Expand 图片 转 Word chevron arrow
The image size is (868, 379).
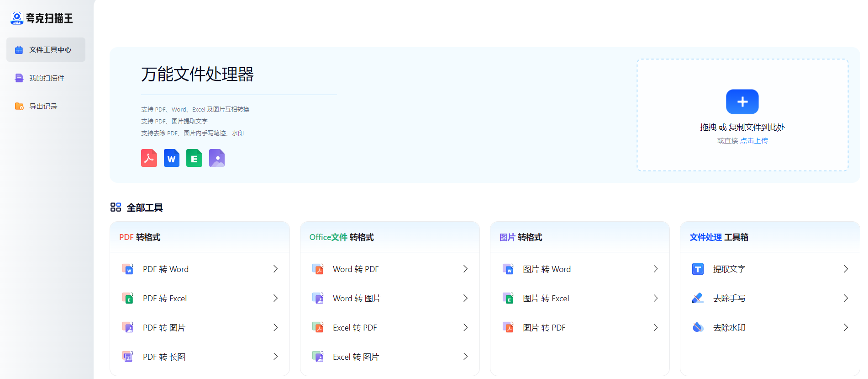click(655, 269)
